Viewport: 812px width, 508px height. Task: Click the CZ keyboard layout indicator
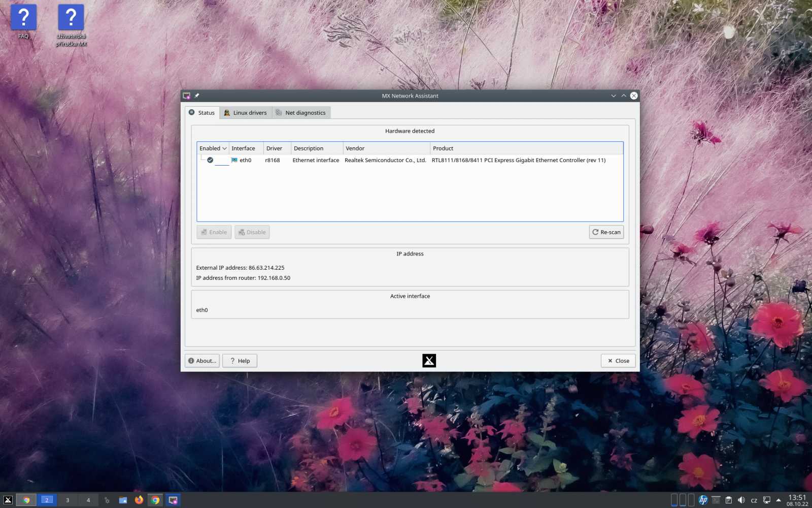pos(754,500)
